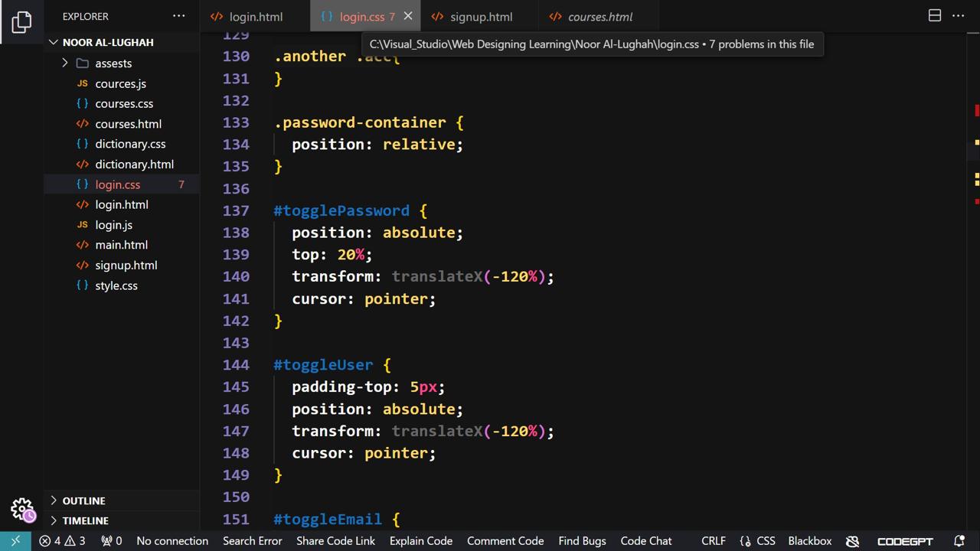The height and width of the screenshot is (551, 980).
Task: Open main.html in the file tree
Action: pyautogui.click(x=121, y=245)
